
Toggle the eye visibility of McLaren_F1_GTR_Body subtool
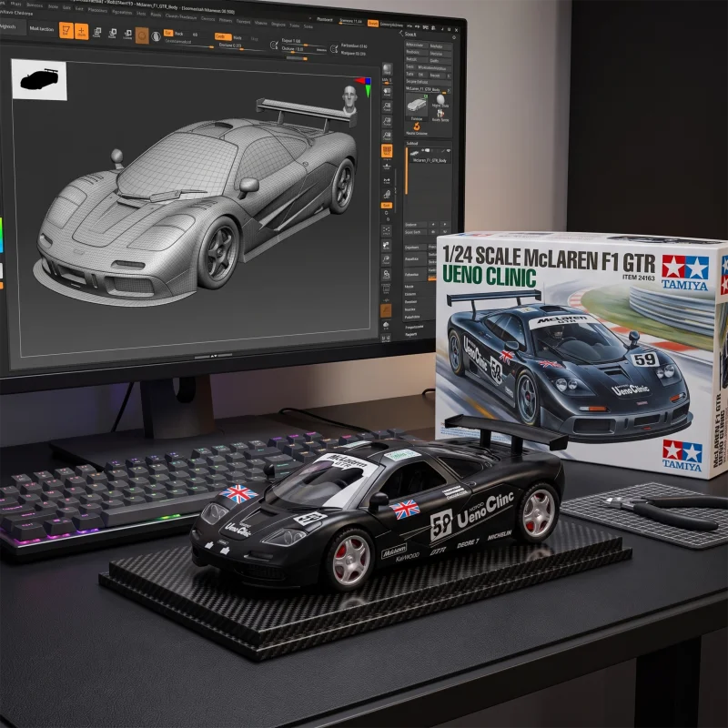click(449, 150)
